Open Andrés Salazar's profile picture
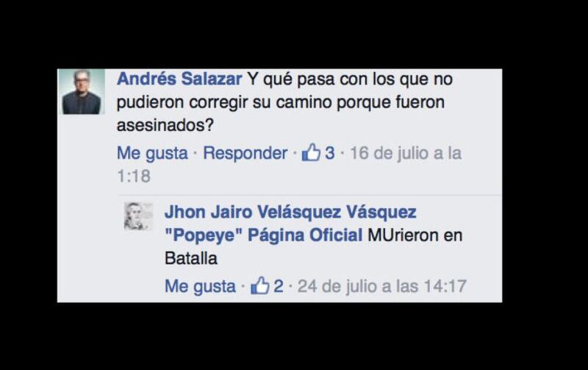588x370 pixels. point(82,91)
